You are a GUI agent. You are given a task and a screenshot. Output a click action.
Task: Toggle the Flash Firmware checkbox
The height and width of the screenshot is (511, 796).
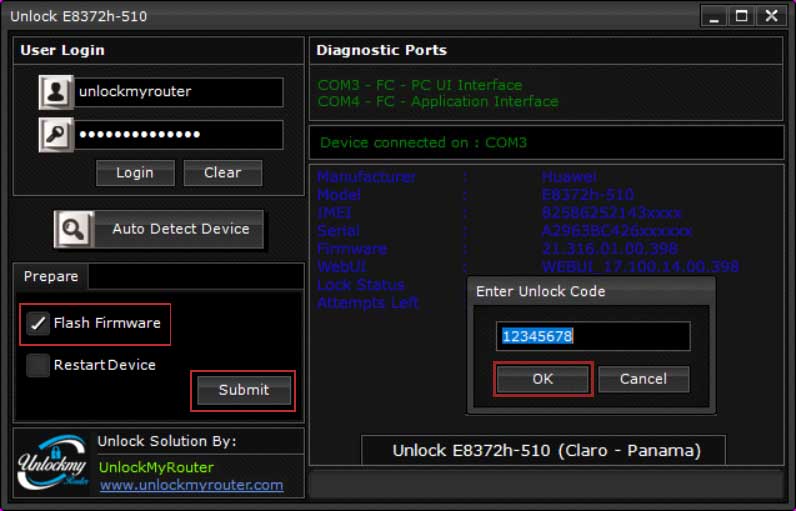[x=38, y=323]
